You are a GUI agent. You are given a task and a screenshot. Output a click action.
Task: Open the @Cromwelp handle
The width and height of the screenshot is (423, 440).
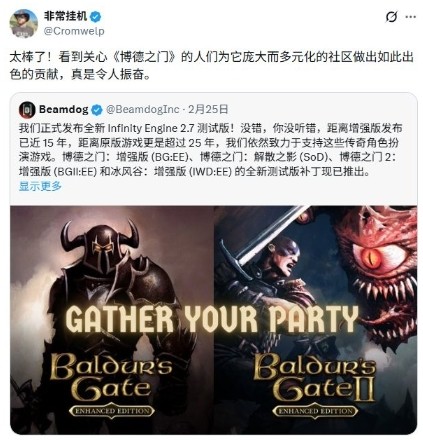(74, 31)
